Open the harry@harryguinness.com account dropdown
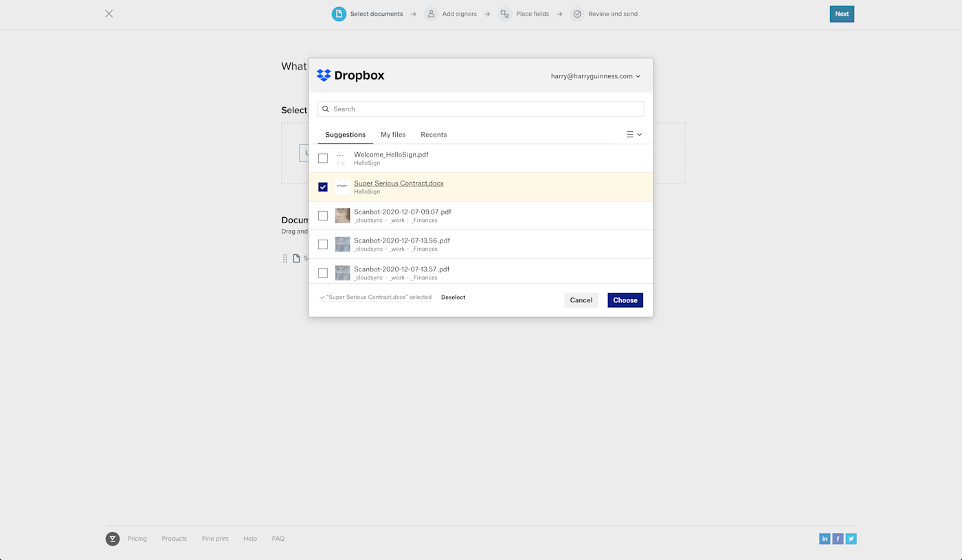 click(x=596, y=76)
